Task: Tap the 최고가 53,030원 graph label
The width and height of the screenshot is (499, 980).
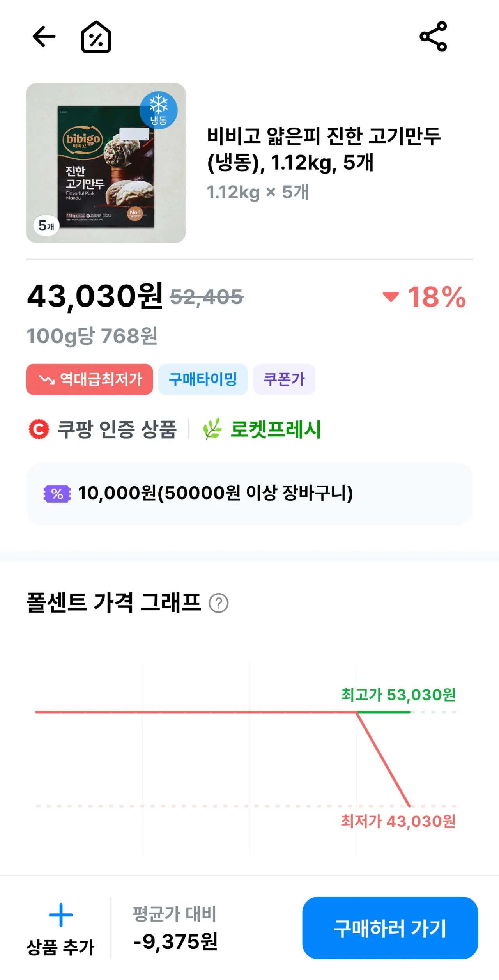Action: pos(398,695)
